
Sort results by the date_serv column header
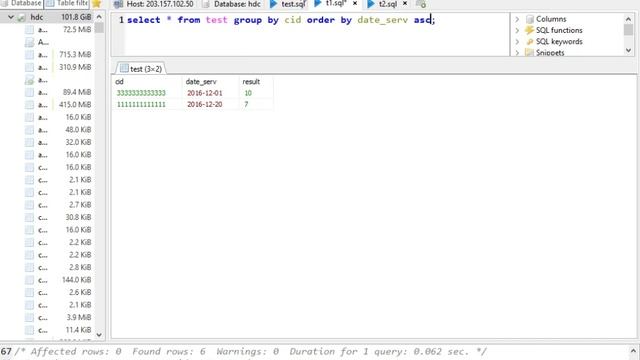pyautogui.click(x=210, y=82)
